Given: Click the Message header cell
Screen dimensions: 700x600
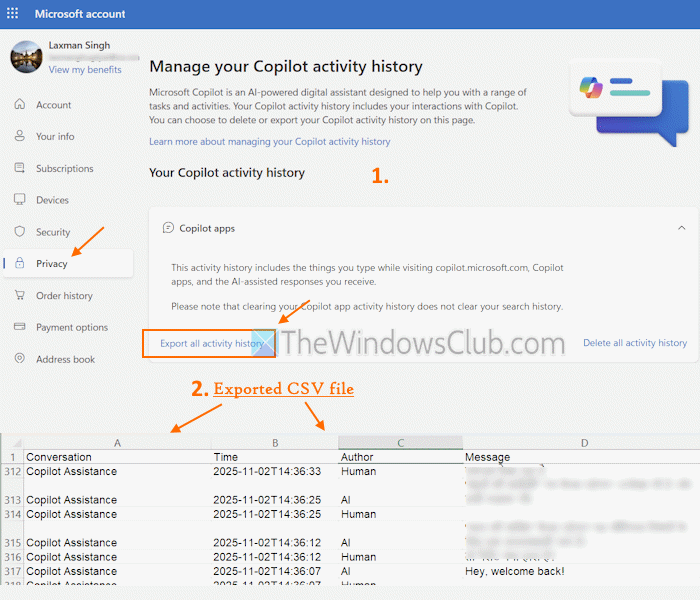Looking at the screenshot, I should click(x=582, y=457).
